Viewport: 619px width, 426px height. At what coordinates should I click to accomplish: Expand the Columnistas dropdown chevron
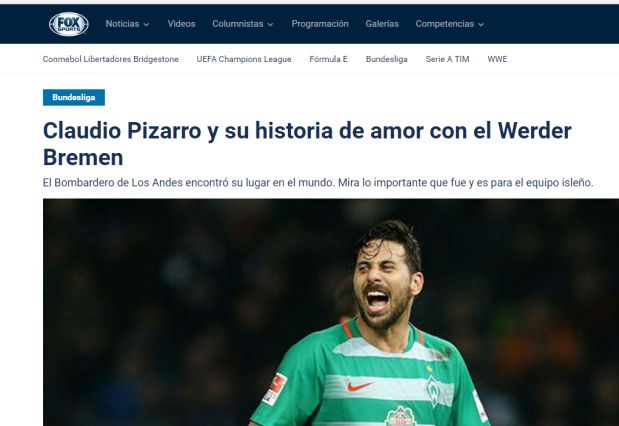tap(270, 24)
